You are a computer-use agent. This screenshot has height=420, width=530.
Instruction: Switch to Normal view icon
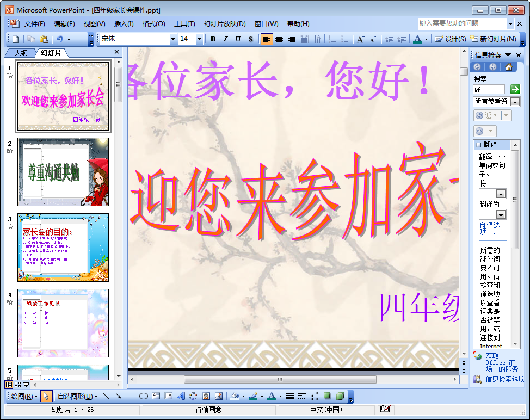9,385
